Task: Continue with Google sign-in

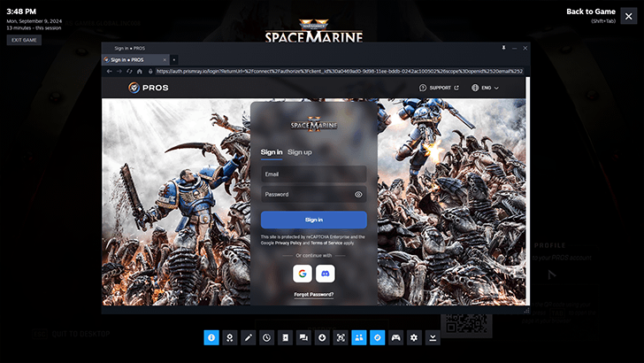Action: [303, 274]
